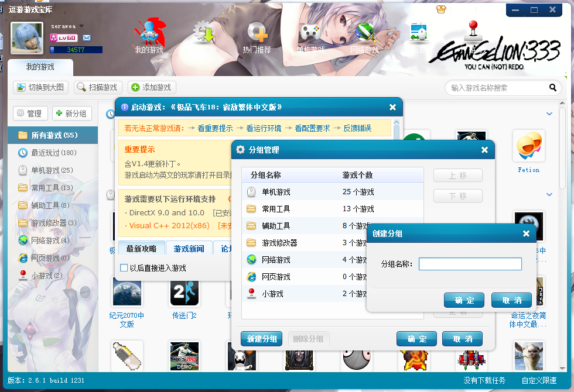Focus the 输入游戏名称搜索 search field
This screenshot has height=392, width=574.
(498, 88)
